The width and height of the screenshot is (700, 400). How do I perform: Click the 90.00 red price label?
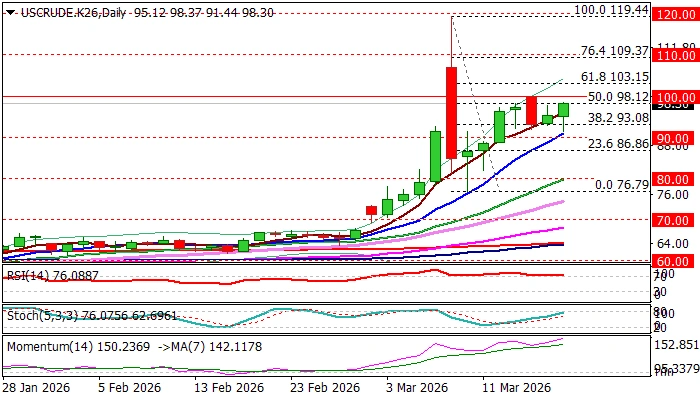[674, 138]
